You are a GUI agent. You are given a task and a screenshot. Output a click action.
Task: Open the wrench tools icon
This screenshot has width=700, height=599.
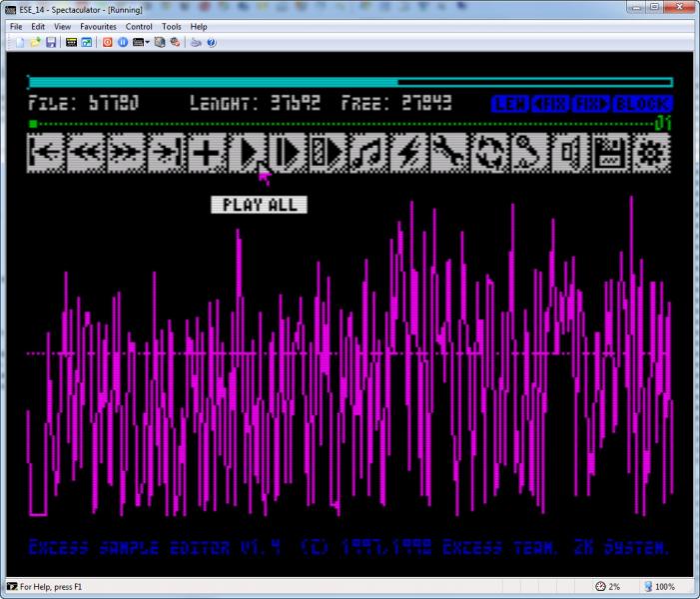[x=449, y=153]
